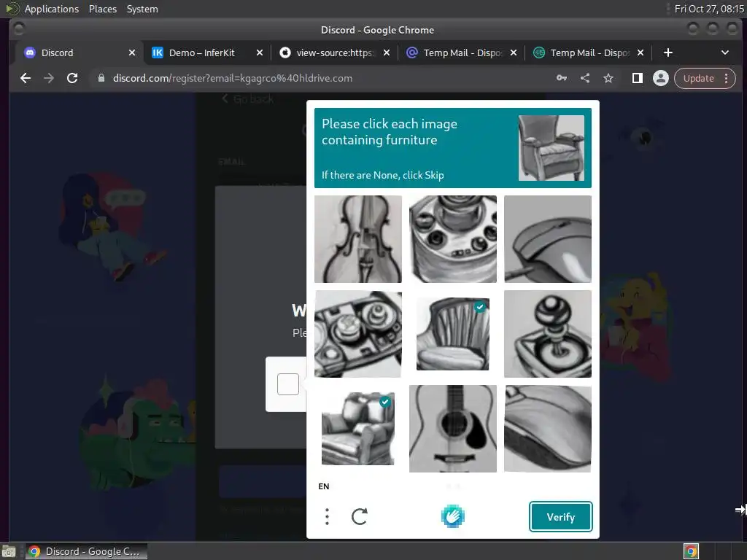Switch to the second Temp Mail tab
Screen dimensions: 747x560
(589, 52)
